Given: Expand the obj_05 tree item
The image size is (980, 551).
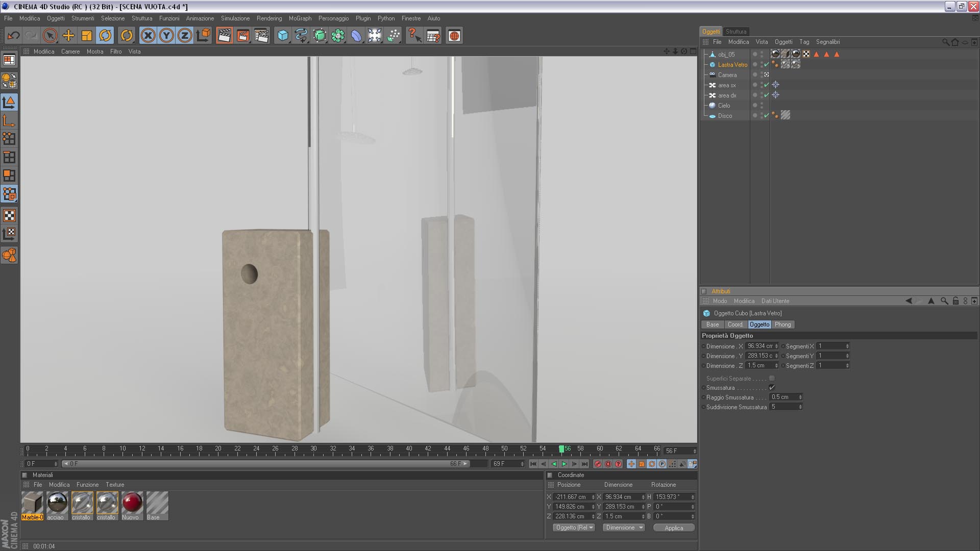Looking at the screenshot, I should [706, 54].
